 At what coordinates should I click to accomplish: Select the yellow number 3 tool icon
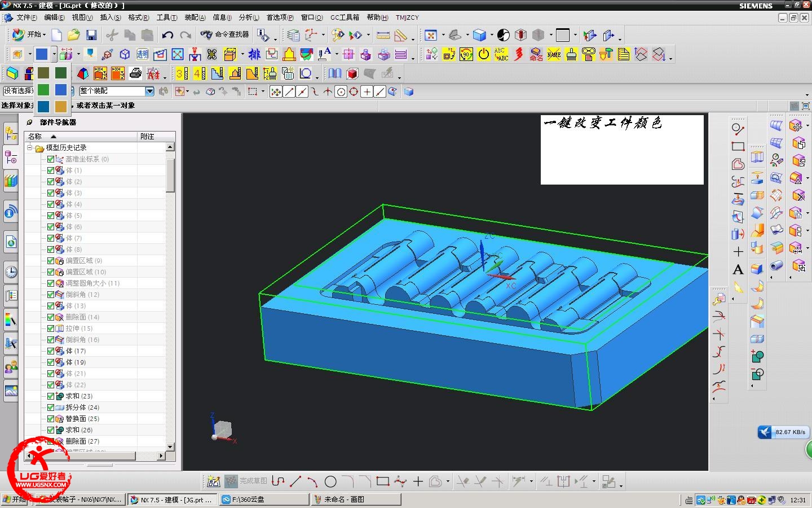(182, 73)
